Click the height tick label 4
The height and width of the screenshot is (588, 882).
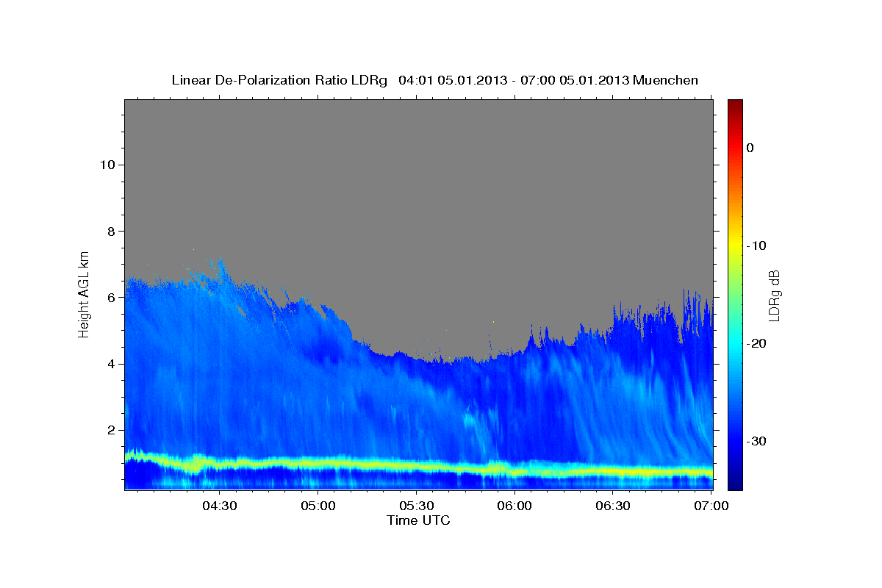(x=110, y=364)
